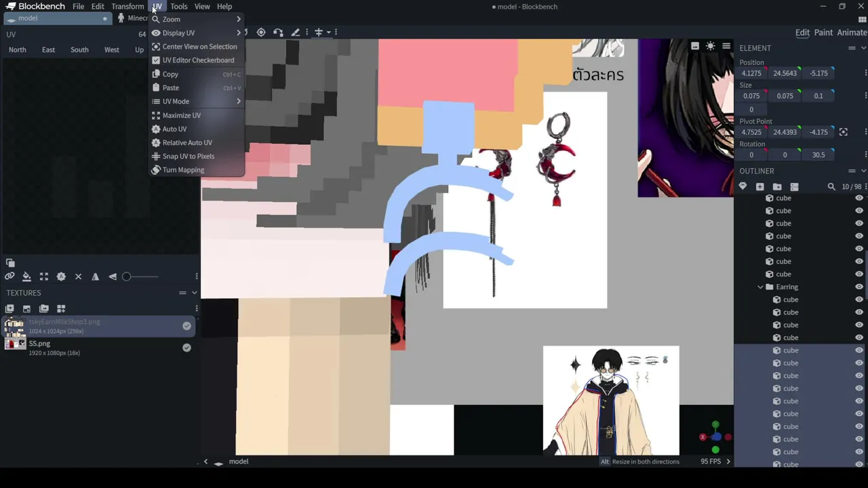
Task: Choose Center View on Selection
Action: (x=197, y=47)
